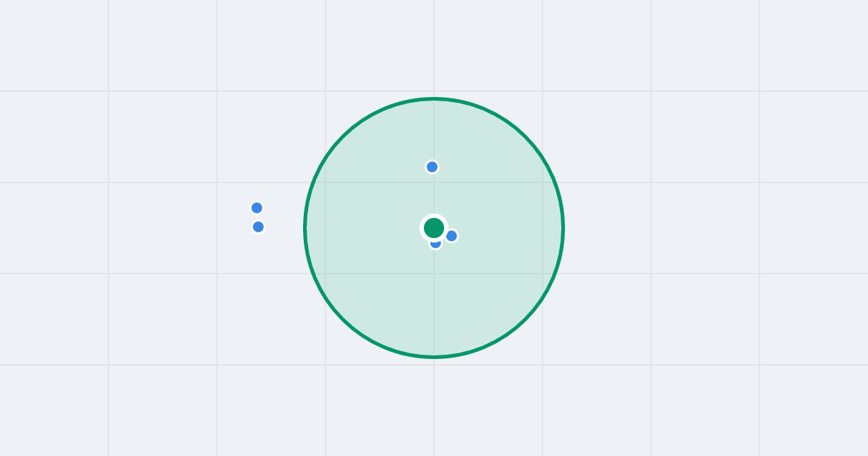Select the blue dot partly hidden beneath the green marker
Viewport: 868px width, 456px height.
coord(435,243)
